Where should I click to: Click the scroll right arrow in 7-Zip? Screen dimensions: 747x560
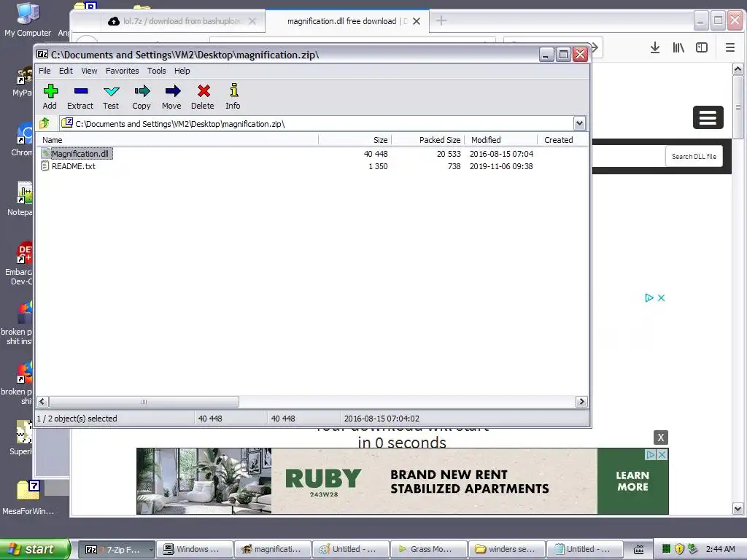point(581,402)
